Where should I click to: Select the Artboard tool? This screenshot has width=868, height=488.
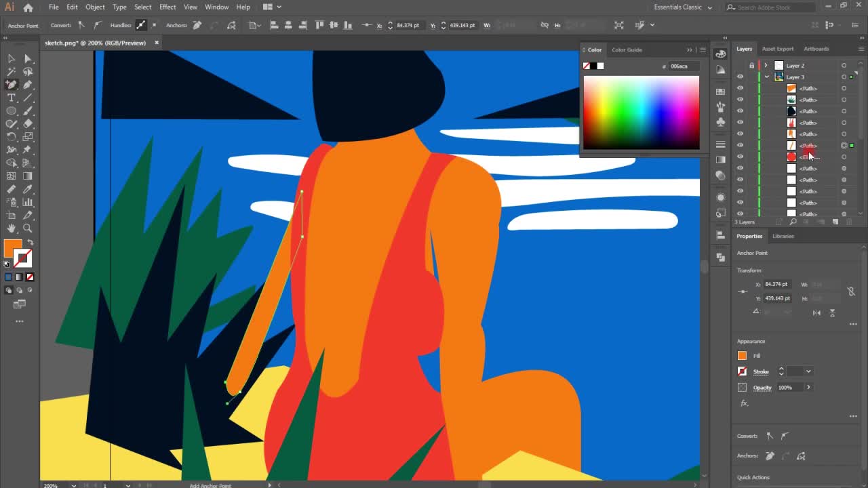tap(12, 216)
